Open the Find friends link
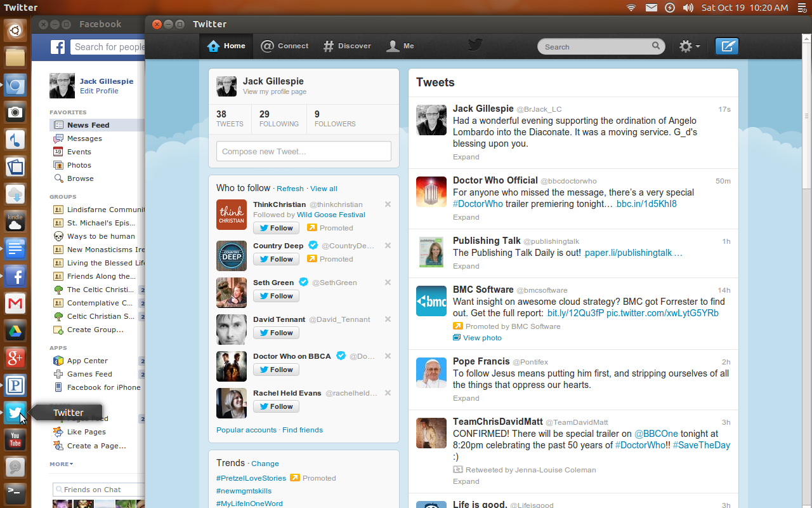This screenshot has height=508, width=812. tap(303, 430)
